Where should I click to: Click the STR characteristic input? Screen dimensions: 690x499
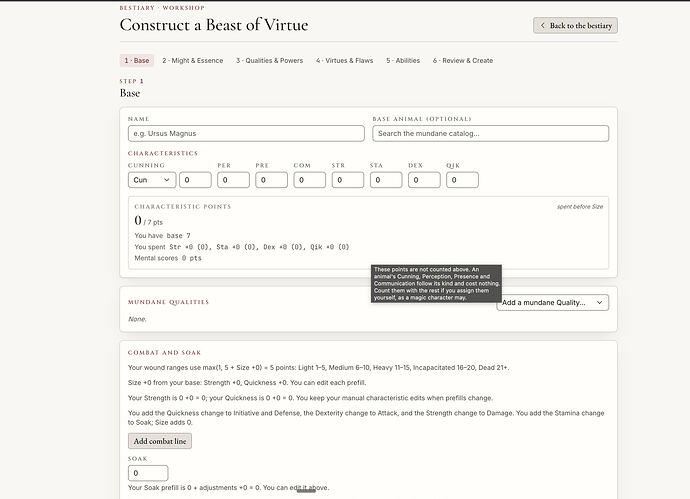[x=348, y=180]
